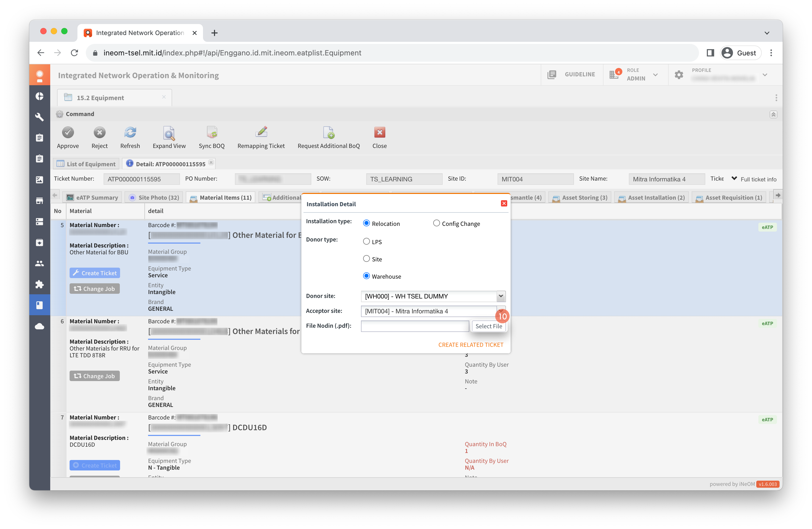Select Config Change installation type
The image size is (812, 529).
coord(436,223)
